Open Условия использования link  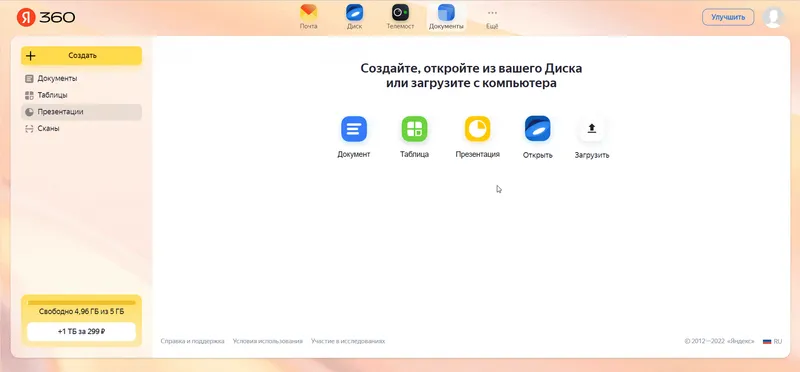[x=268, y=341]
